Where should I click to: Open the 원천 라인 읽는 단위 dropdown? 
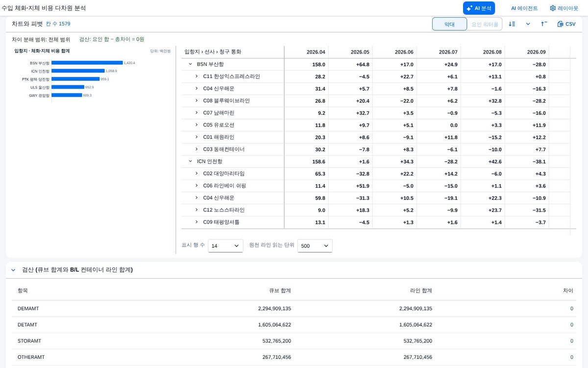tap(315, 246)
